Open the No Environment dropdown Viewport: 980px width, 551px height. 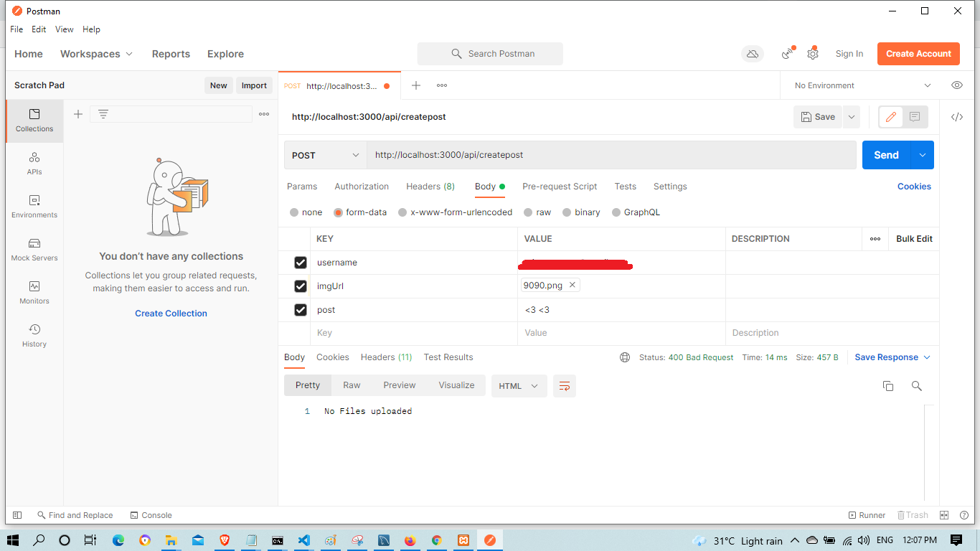[862, 85]
